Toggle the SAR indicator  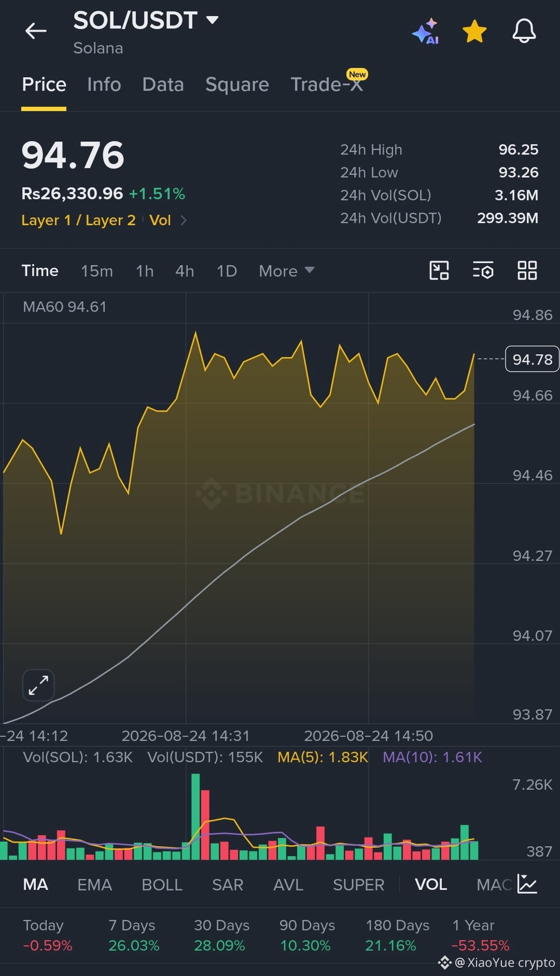(228, 885)
